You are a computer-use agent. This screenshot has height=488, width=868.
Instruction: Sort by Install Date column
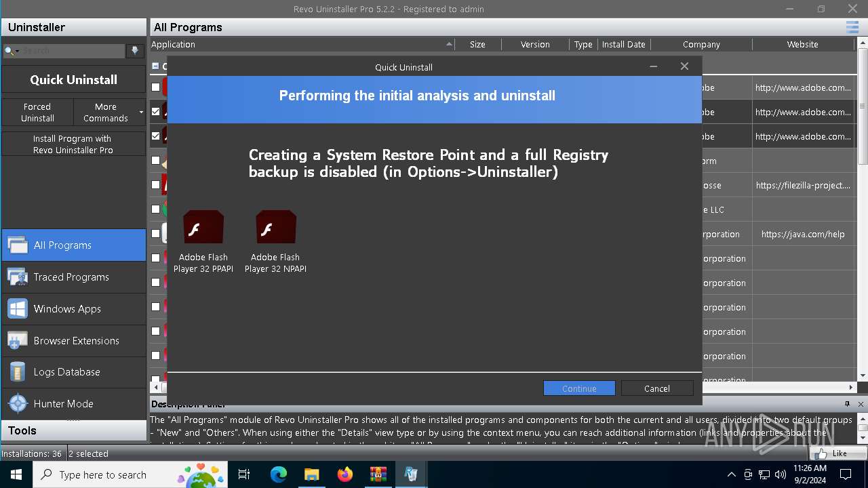pyautogui.click(x=623, y=44)
